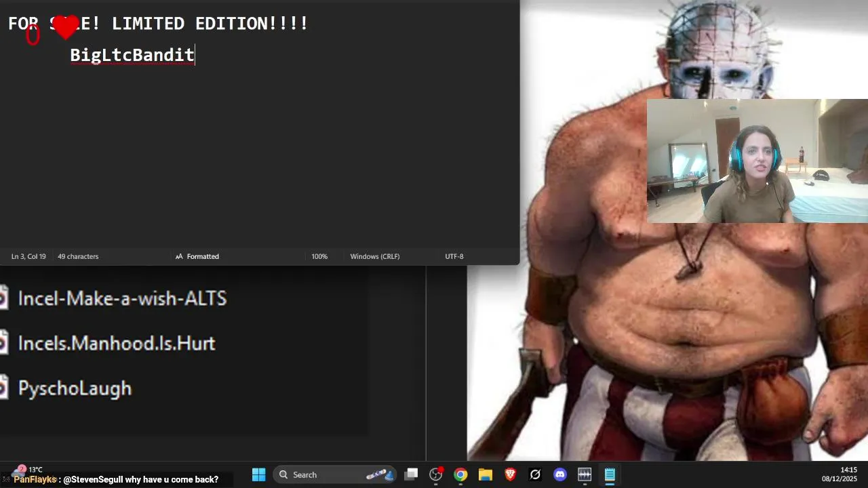This screenshot has height=488, width=868.
Task: Launch Google Chrome from the taskbar
Action: [x=460, y=474]
